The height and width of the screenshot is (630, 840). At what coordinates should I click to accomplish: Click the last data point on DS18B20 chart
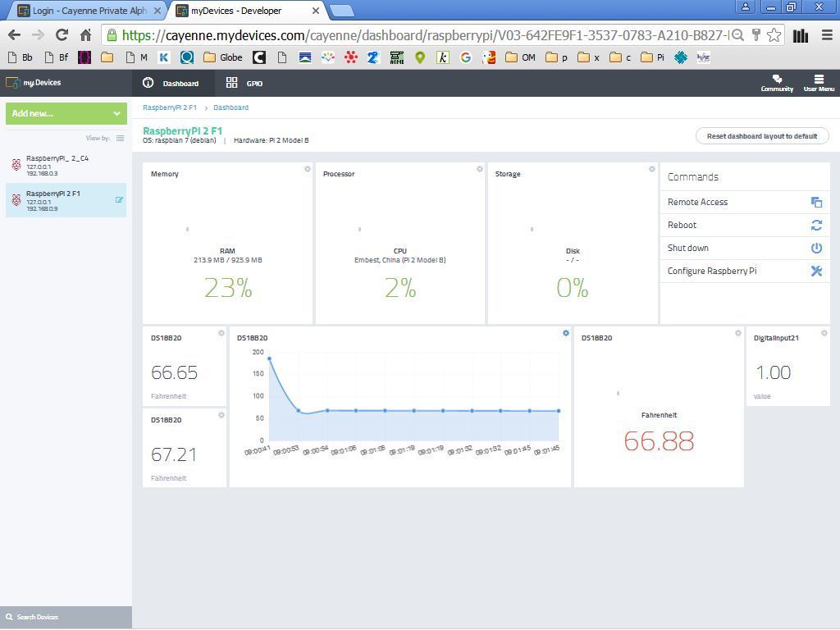point(559,411)
